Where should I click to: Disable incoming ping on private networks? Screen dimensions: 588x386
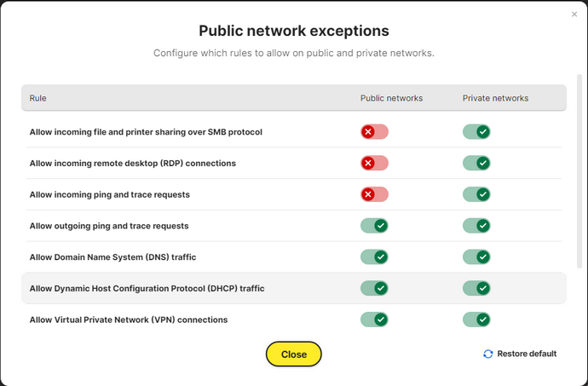point(476,194)
